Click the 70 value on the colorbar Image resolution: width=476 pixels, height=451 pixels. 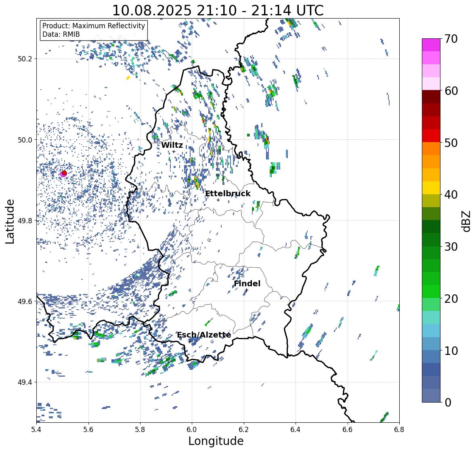click(x=451, y=38)
